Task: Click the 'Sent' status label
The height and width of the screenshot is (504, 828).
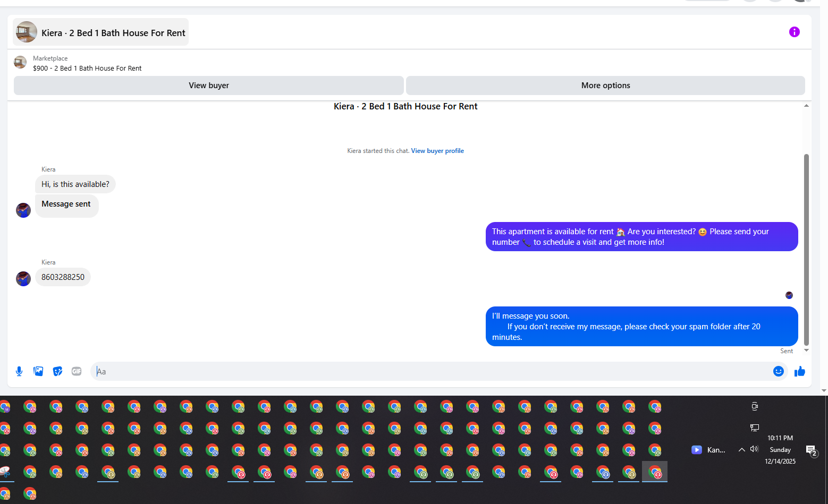Action: [x=787, y=351]
